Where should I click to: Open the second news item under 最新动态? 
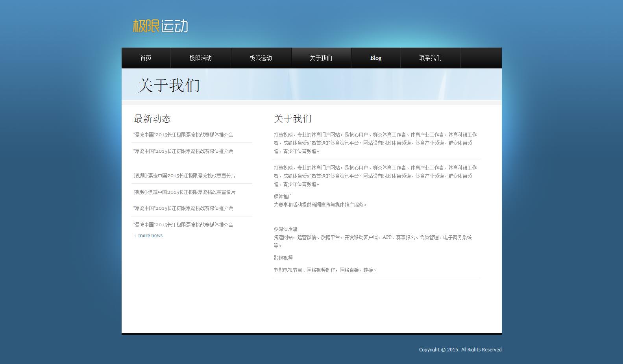[x=183, y=151]
